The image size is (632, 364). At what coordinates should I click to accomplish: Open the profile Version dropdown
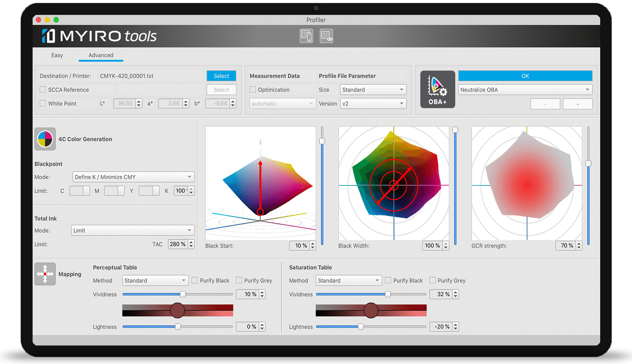(x=373, y=103)
